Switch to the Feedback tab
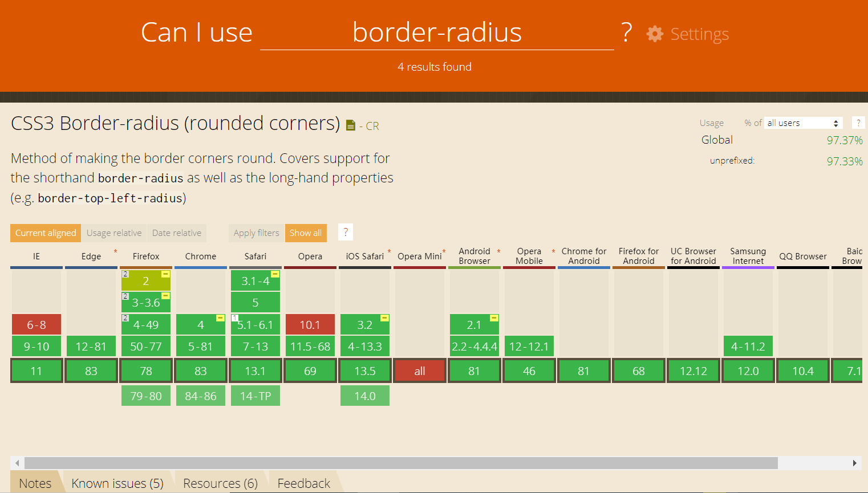Screen dimensions: 868x493 304,483
